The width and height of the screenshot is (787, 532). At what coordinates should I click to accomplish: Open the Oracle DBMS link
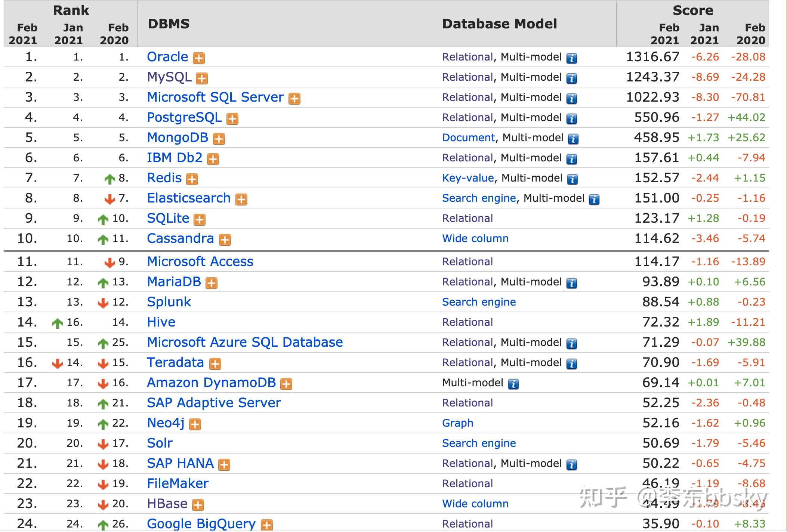(168, 57)
